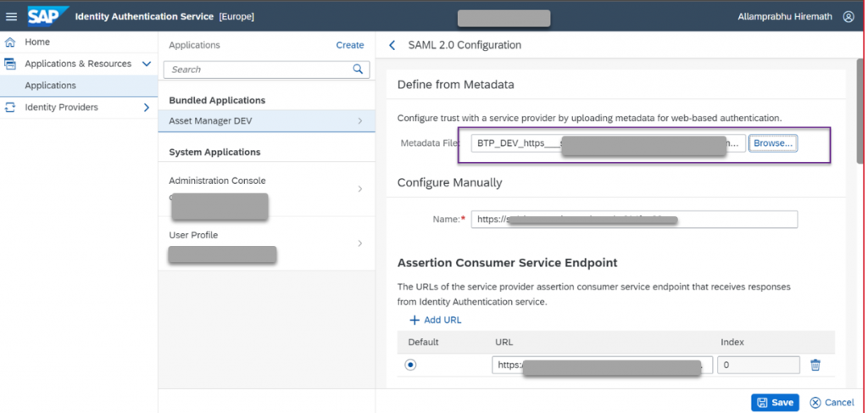Click the Name input field
The width and height of the screenshot is (868, 413).
[634, 220]
